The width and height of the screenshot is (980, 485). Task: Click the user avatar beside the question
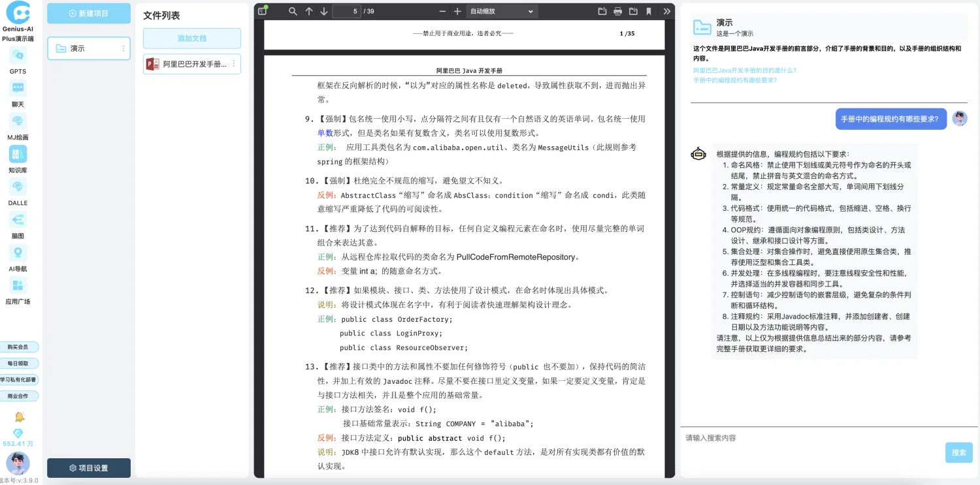click(960, 118)
